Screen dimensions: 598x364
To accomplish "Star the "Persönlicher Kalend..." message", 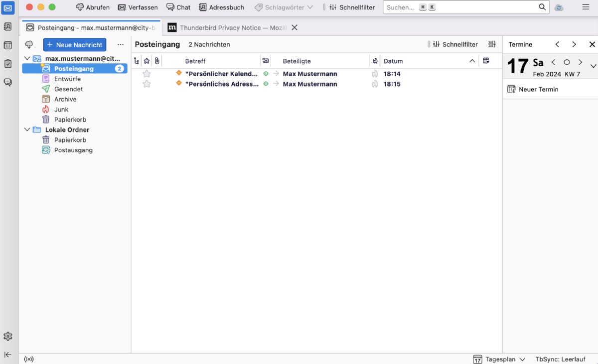I will (147, 74).
